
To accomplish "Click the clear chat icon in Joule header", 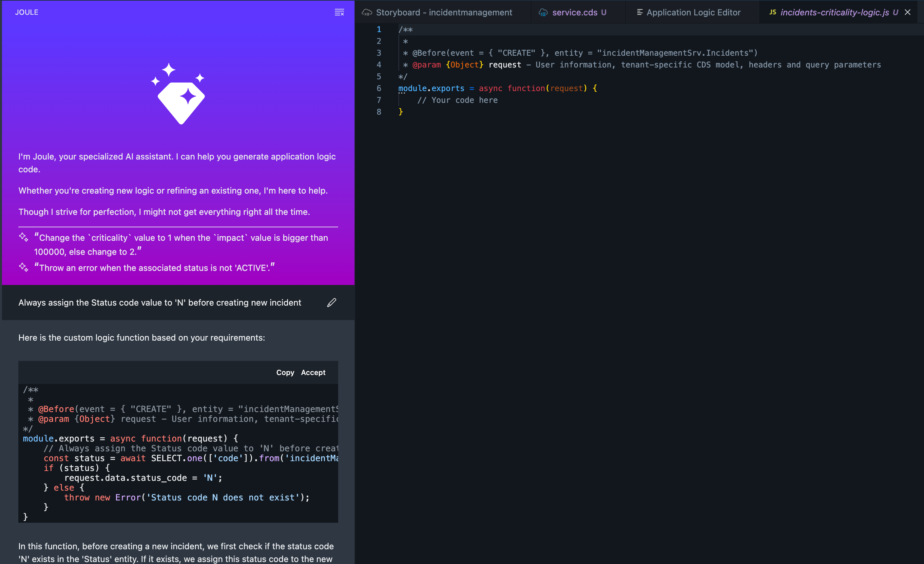I will point(339,12).
